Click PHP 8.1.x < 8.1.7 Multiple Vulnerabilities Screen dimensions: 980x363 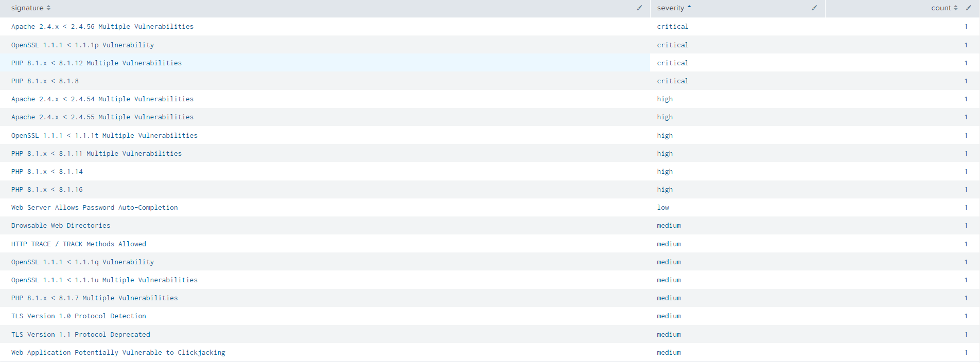tap(95, 298)
